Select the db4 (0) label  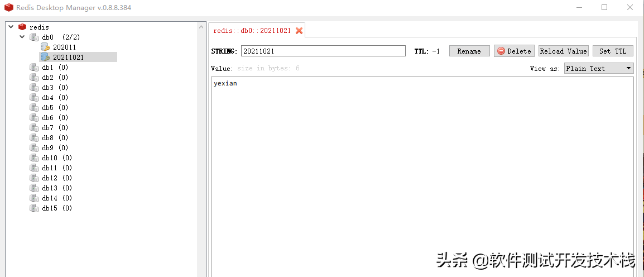(55, 97)
